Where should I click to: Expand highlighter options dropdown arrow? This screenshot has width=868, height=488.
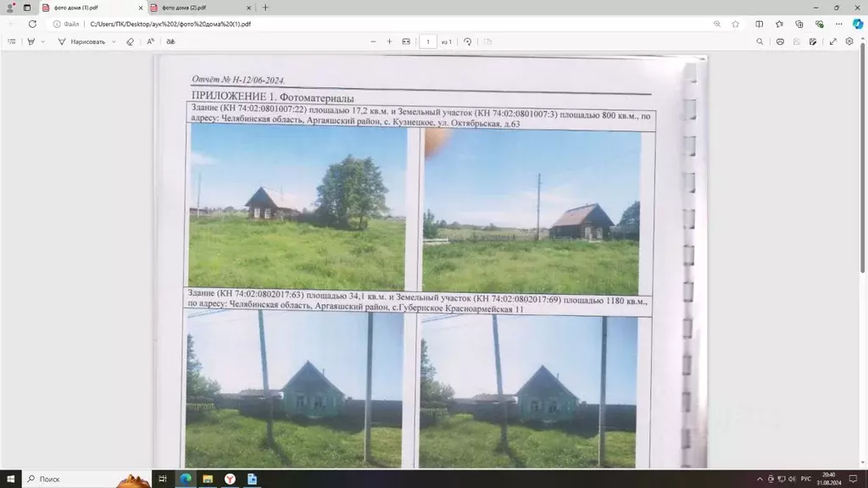(43, 42)
